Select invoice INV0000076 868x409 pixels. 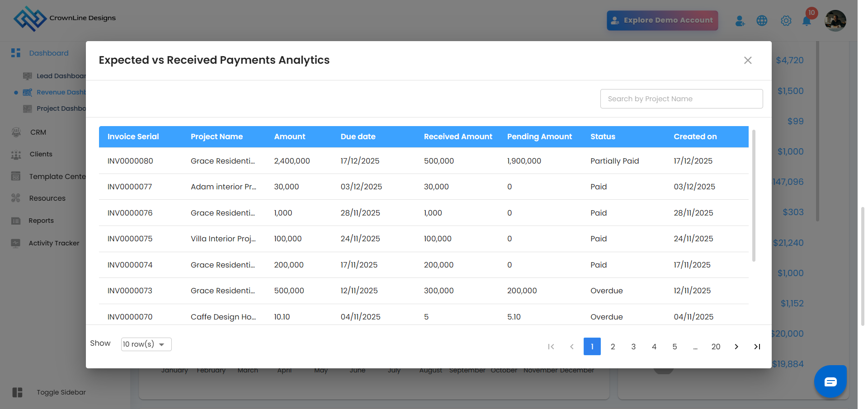point(130,213)
